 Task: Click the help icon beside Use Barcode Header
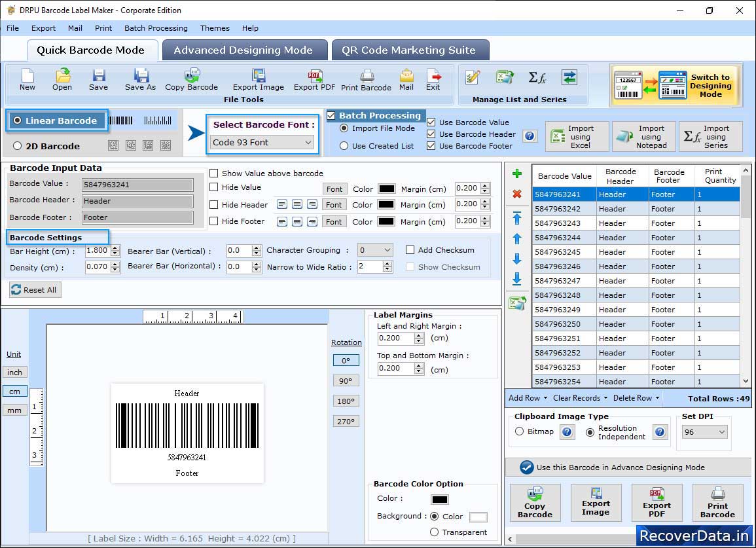tap(530, 136)
